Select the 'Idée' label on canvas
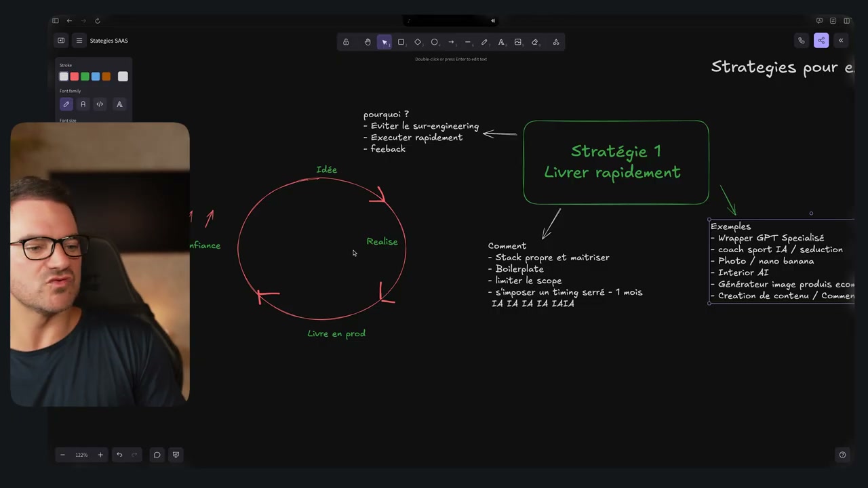Viewport: 868px width, 488px height. click(x=326, y=169)
